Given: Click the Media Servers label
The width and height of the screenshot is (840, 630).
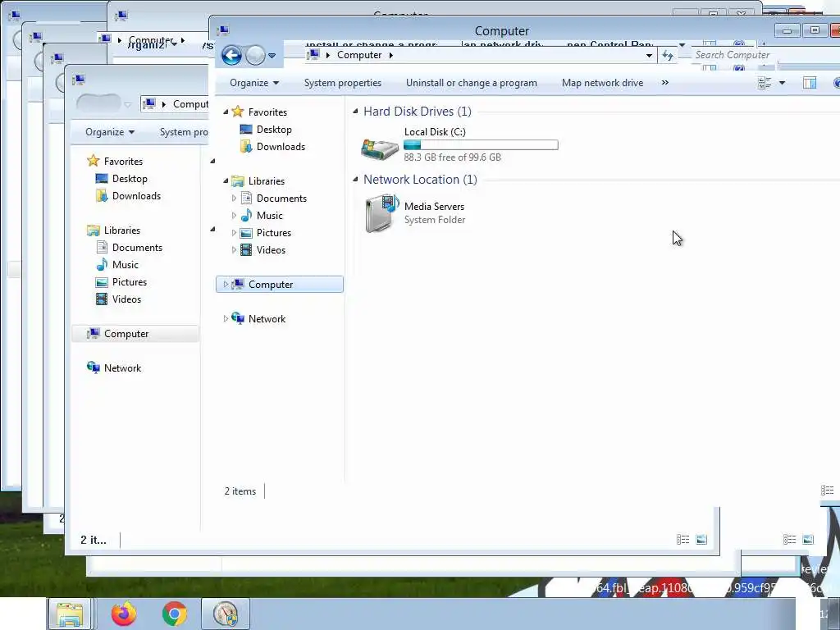Looking at the screenshot, I should click(435, 206).
